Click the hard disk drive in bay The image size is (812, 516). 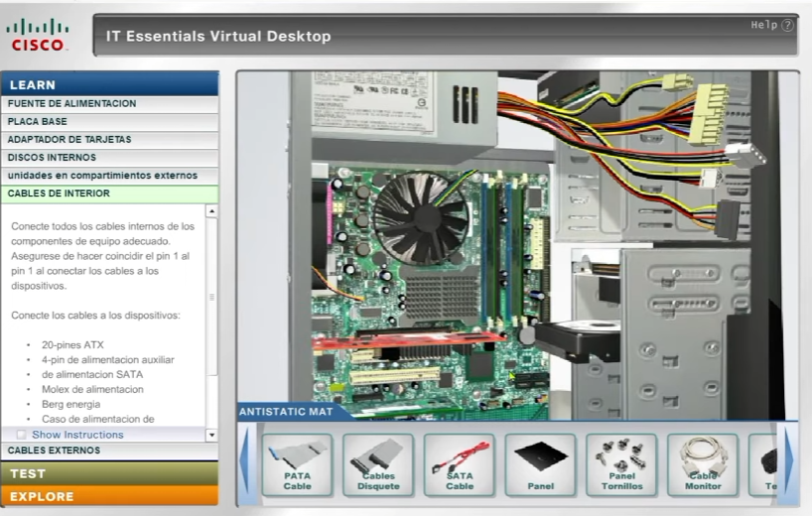point(578,340)
